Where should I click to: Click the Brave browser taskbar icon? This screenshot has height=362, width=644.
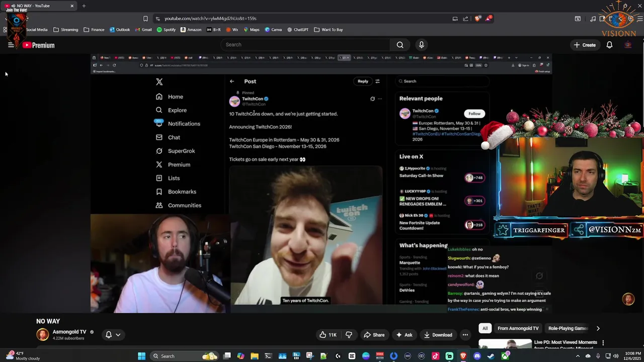click(x=463, y=356)
